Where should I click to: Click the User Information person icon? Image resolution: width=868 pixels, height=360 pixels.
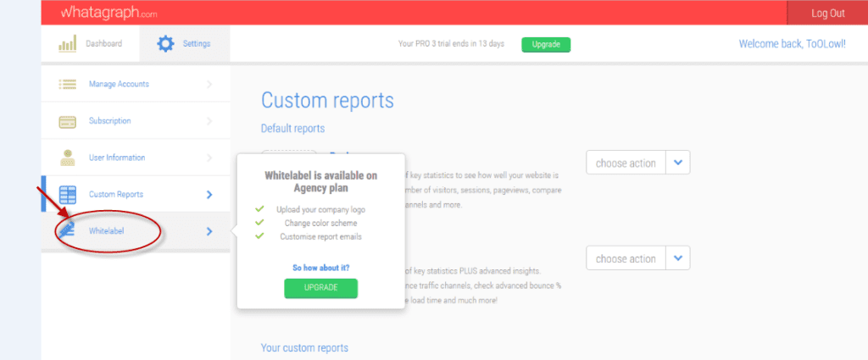tap(68, 158)
